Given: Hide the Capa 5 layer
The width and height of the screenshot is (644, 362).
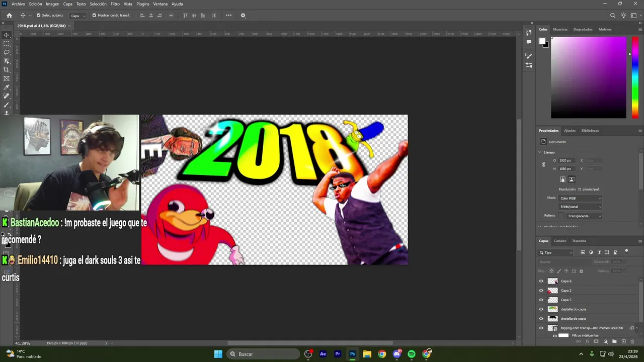Looking at the screenshot, I should pos(541,300).
